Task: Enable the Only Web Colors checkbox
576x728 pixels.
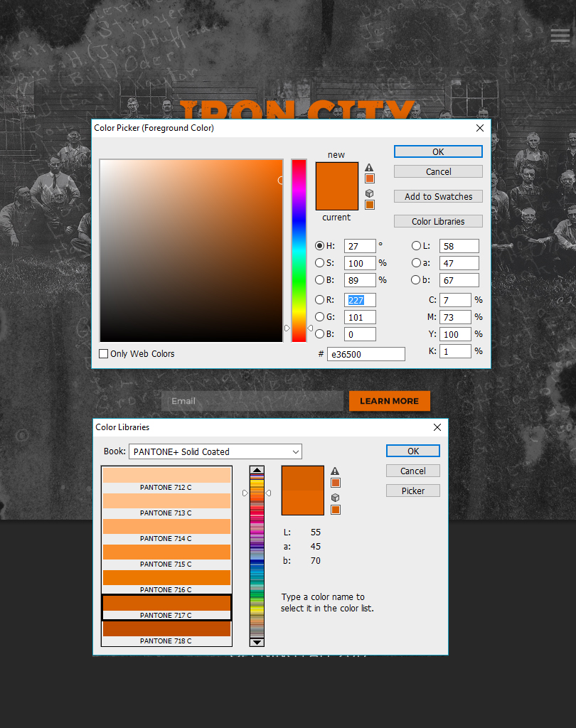Action: [x=104, y=354]
